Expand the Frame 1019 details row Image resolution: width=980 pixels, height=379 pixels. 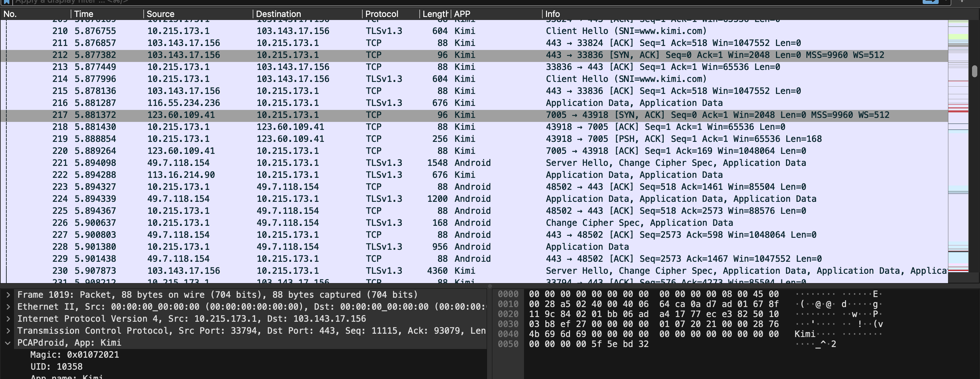pos(8,295)
